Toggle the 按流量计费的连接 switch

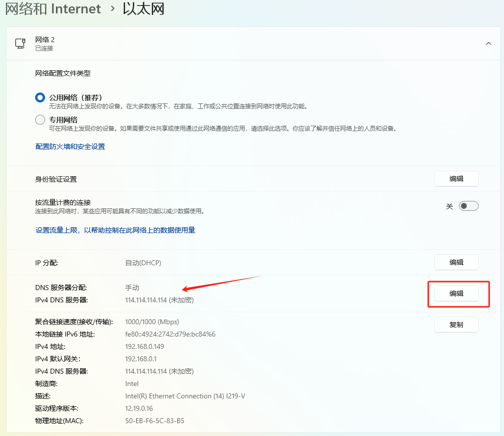468,206
